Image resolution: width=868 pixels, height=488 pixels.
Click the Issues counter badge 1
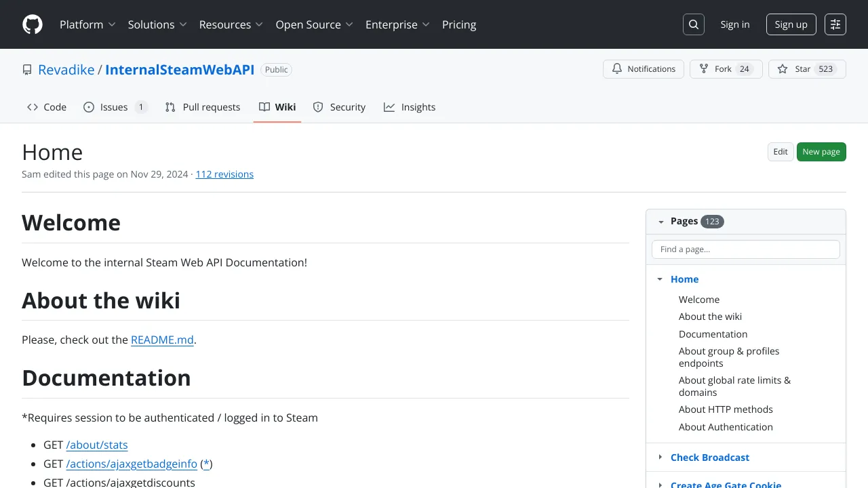(141, 107)
